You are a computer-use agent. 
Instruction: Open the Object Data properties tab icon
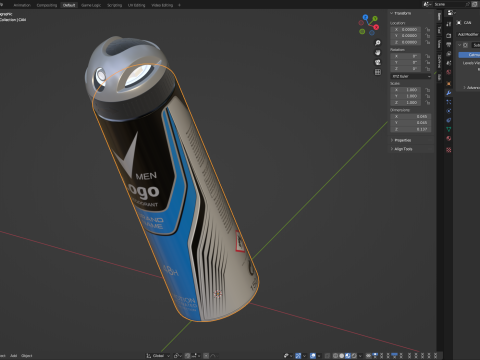click(x=449, y=129)
